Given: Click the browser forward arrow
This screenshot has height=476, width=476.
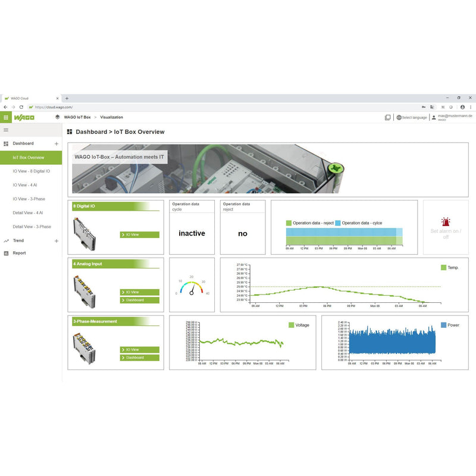Looking at the screenshot, I should 13,107.
